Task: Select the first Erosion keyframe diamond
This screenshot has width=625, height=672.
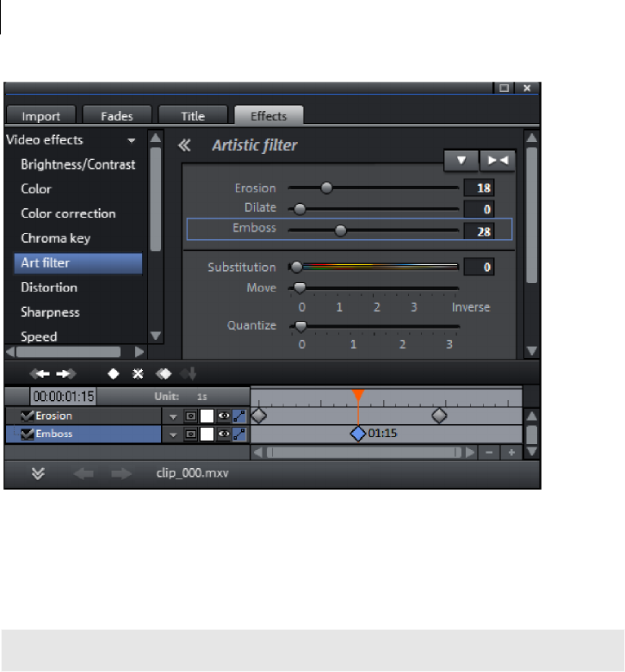Action: 259,416
